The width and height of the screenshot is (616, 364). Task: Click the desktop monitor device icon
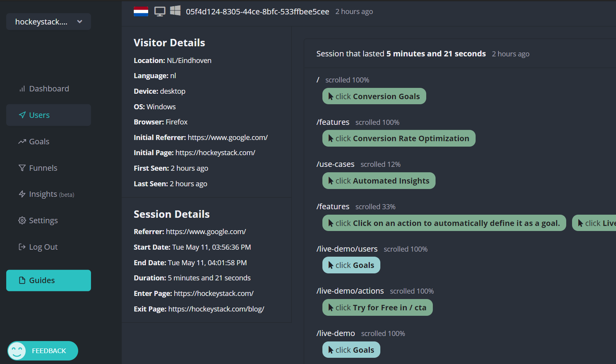(x=160, y=12)
